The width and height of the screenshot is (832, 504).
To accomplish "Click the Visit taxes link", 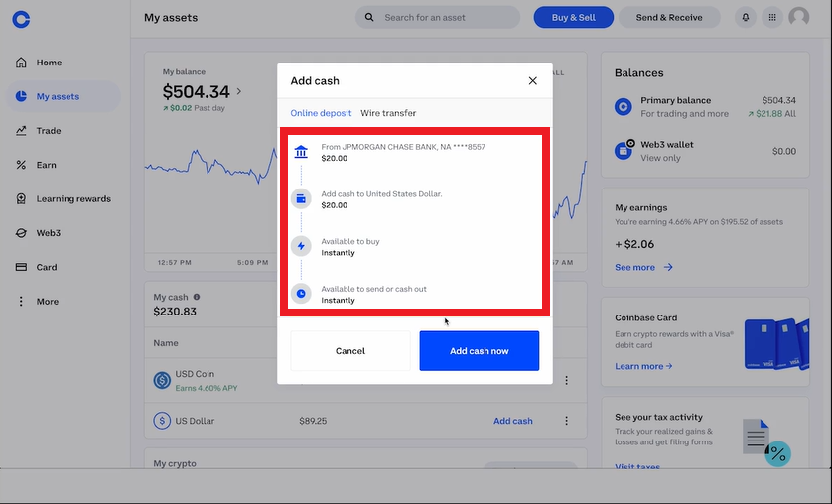I will coord(637,466).
